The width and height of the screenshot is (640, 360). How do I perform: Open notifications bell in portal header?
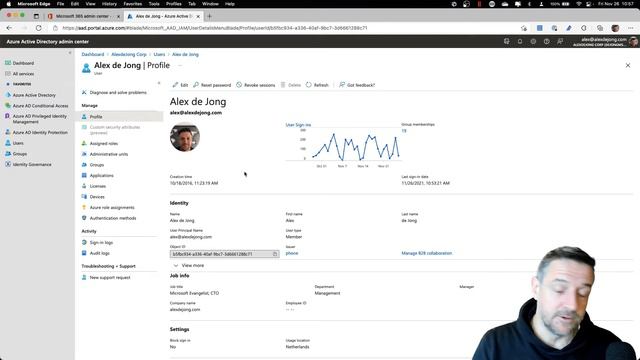pyautogui.click(x=520, y=42)
